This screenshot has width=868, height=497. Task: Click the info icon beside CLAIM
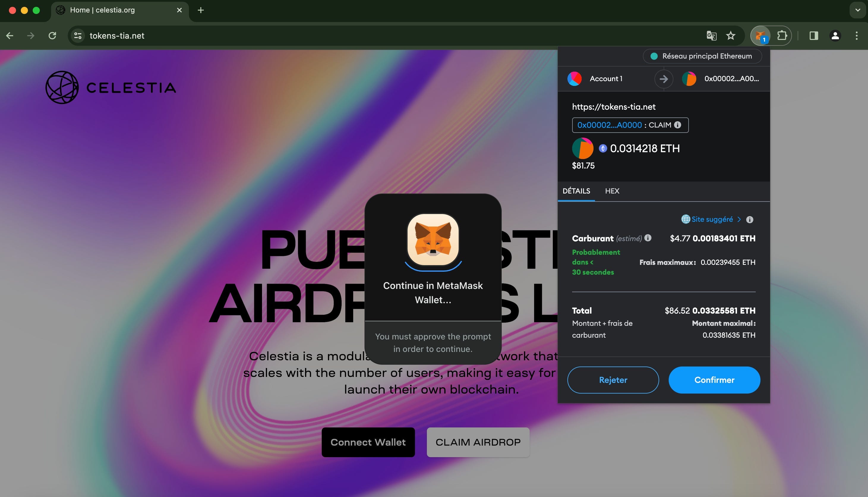[x=678, y=125]
